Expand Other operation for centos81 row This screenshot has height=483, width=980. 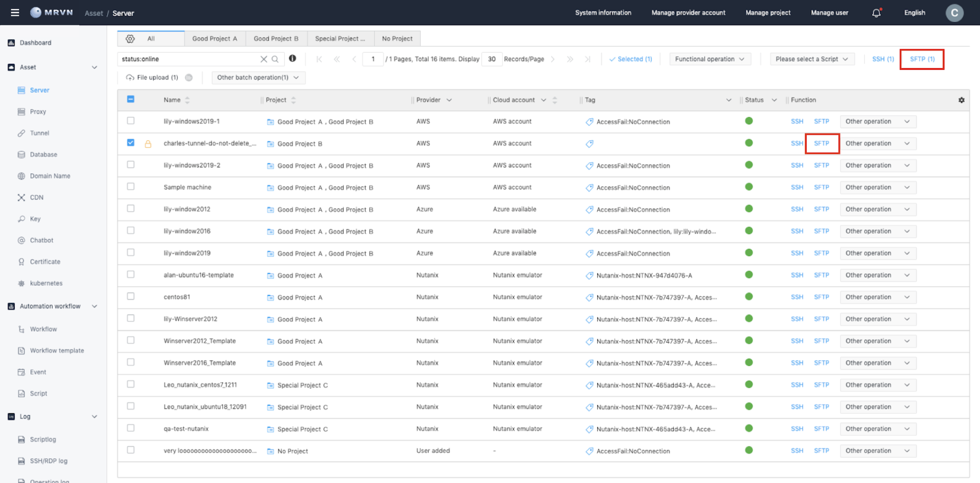pos(877,297)
